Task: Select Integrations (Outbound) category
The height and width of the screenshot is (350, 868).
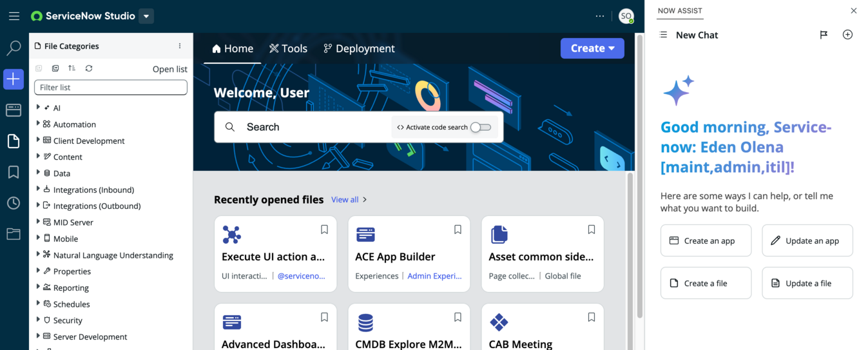Action: coord(97,206)
